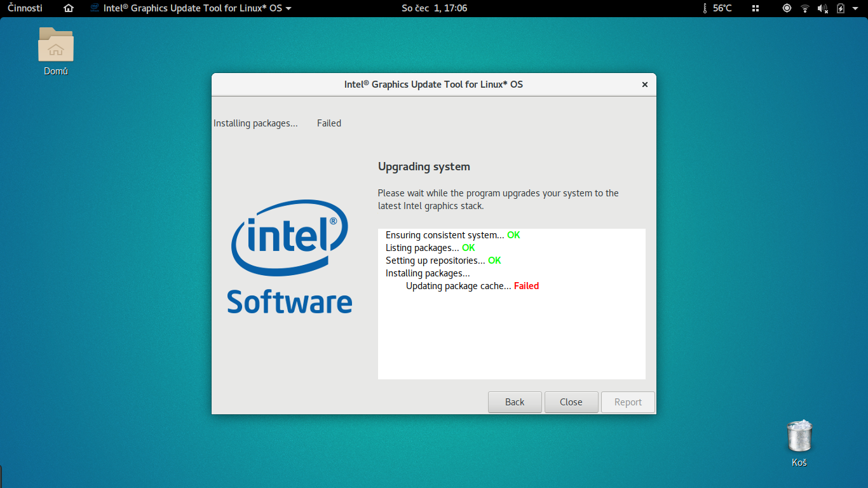The width and height of the screenshot is (868, 488).
Task: Click the red Failed status in the log
Action: 526,286
